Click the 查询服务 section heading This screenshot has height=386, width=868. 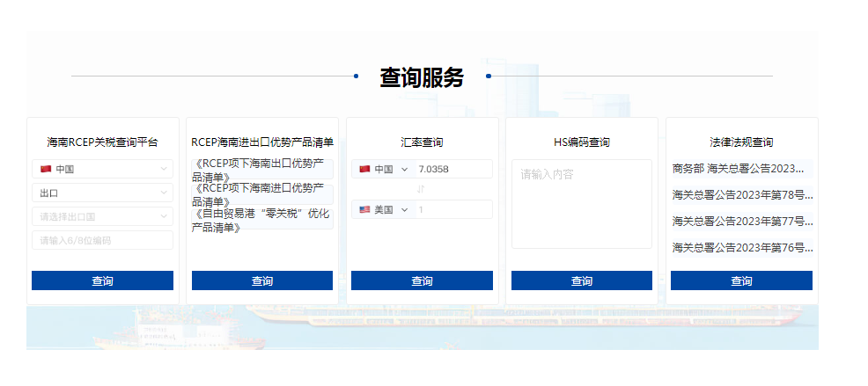[422, 76]
